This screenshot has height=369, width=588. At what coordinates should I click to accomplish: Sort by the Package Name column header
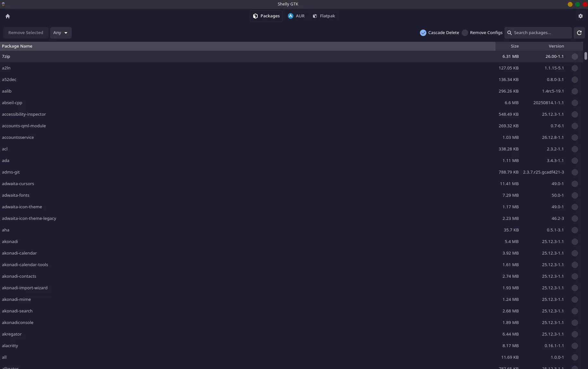(247, 46)
